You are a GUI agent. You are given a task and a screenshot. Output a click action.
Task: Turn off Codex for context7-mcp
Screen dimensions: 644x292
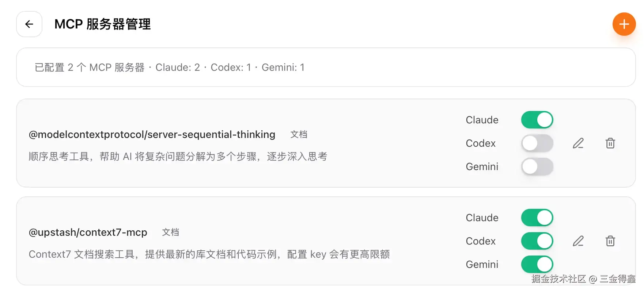(537, 241)
